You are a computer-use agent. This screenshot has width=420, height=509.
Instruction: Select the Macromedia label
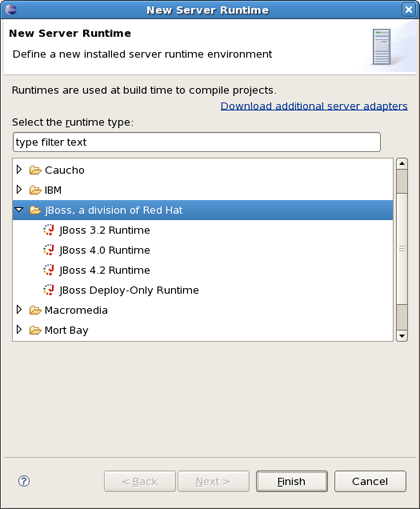click(76, 310)
